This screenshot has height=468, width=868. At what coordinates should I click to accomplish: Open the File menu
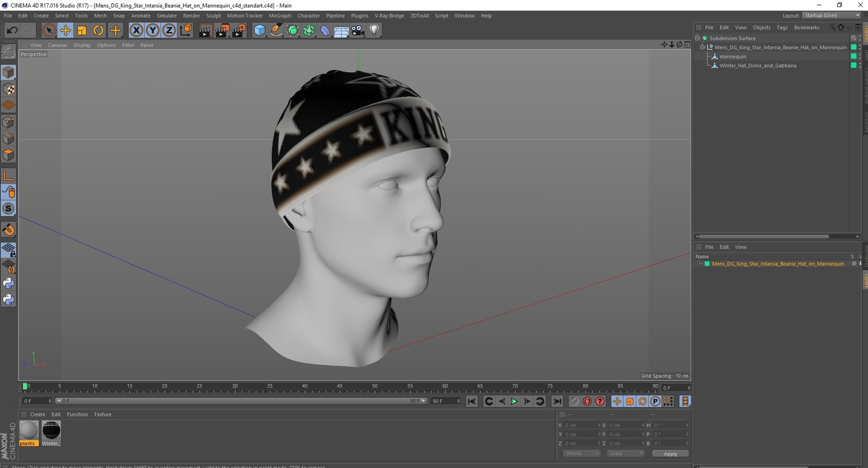[8, 15]
